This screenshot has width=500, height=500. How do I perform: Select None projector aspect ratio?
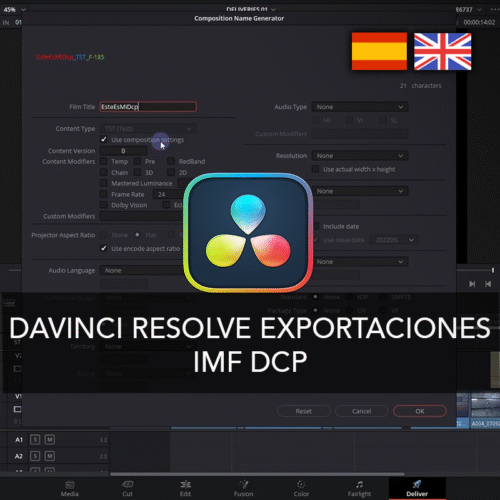[x=104, y=235]
